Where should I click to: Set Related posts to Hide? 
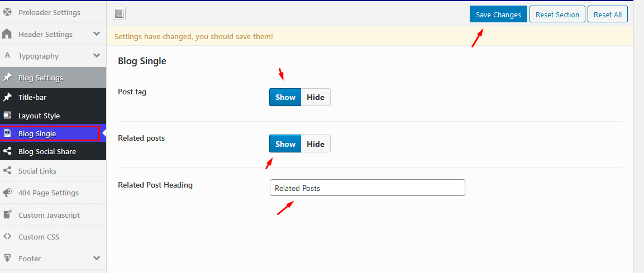316,144
